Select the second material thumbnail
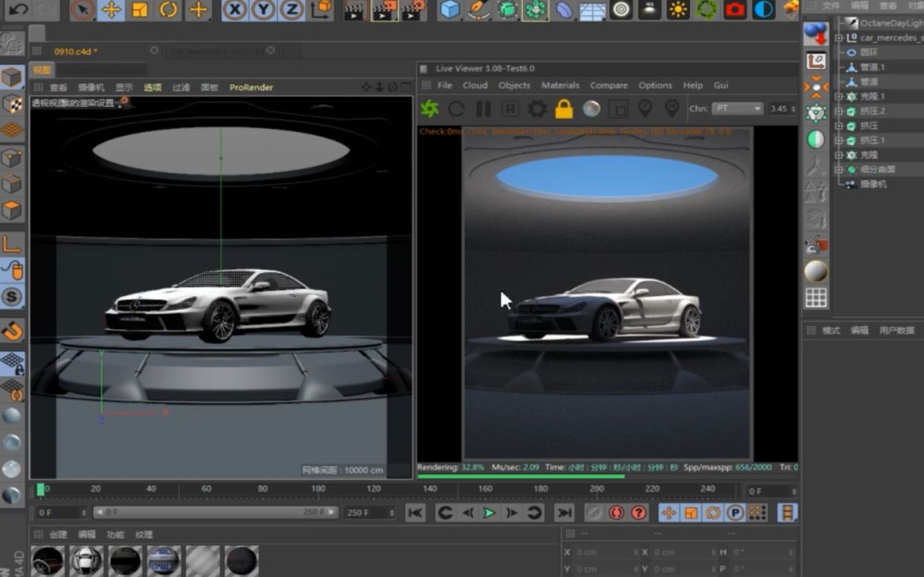 (x=86, y=561)
